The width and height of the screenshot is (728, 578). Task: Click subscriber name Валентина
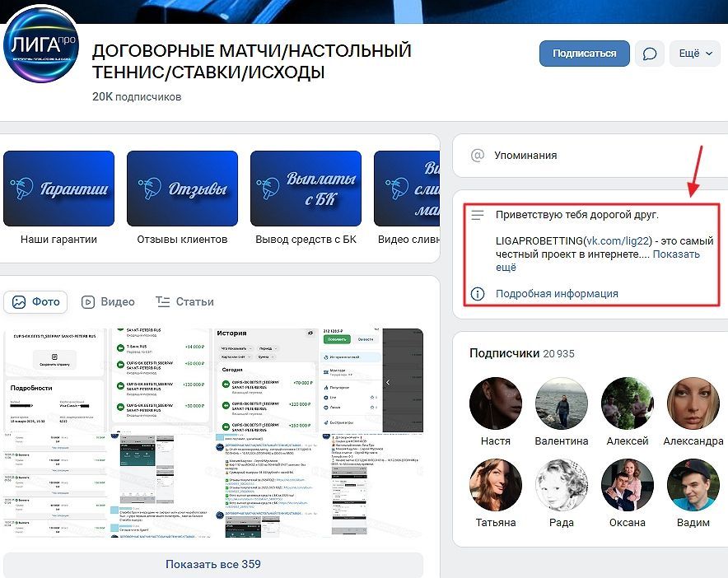562,441
